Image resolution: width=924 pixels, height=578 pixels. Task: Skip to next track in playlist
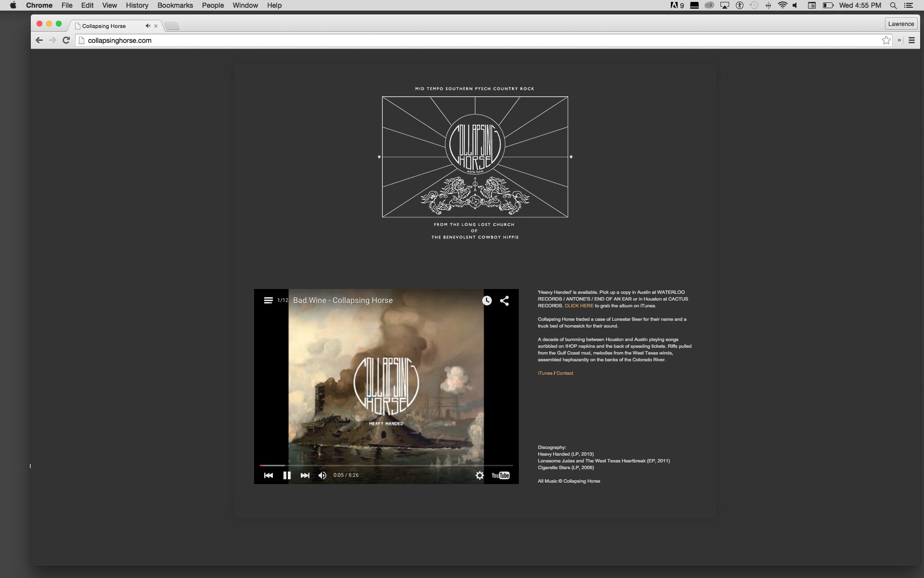(x=305, y=475)
